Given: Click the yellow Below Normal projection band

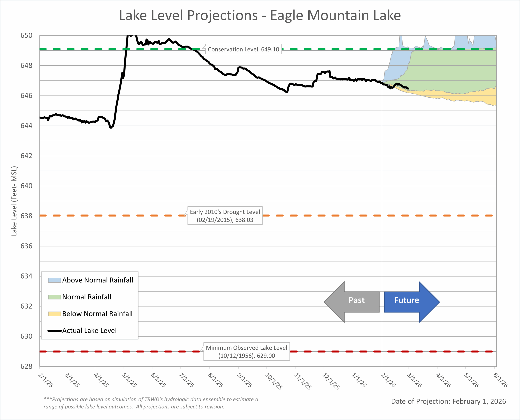Looking at the screenshot, I should pos(484,97).
